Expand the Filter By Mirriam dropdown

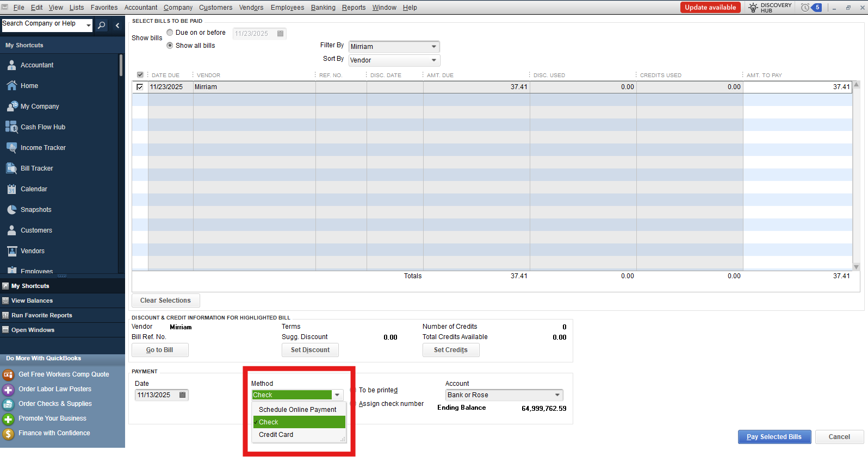(433, 47)
